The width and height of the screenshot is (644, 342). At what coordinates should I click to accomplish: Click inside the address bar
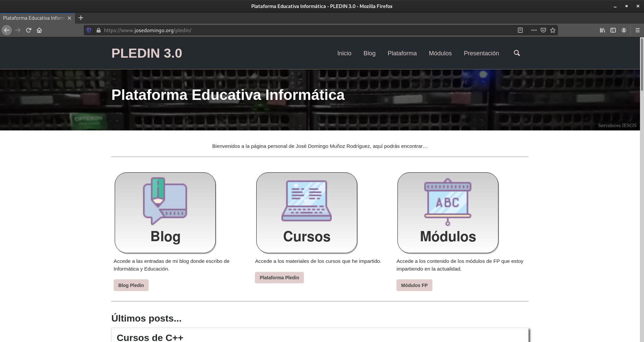[x=235, y=30]
